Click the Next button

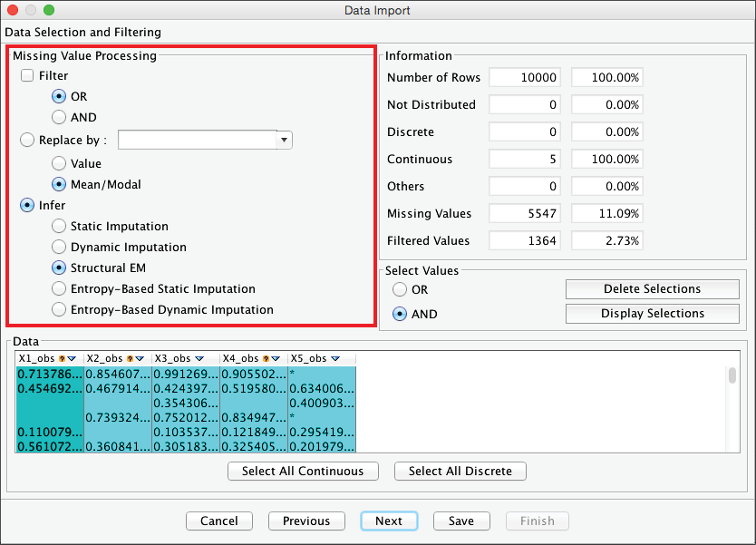[x=388, y=521]
